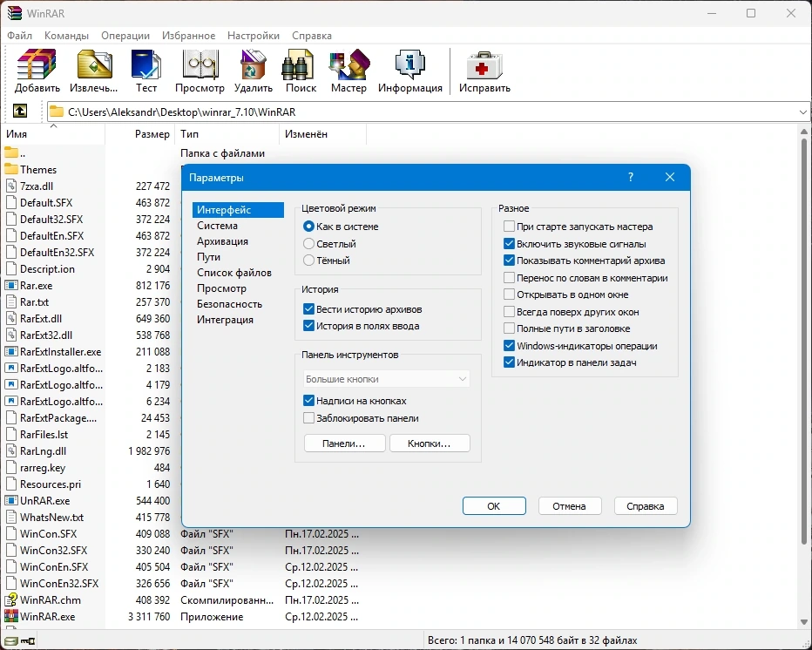Click the question mark help icon in Параметры
The image size is (812, 650).
[630, 177]
